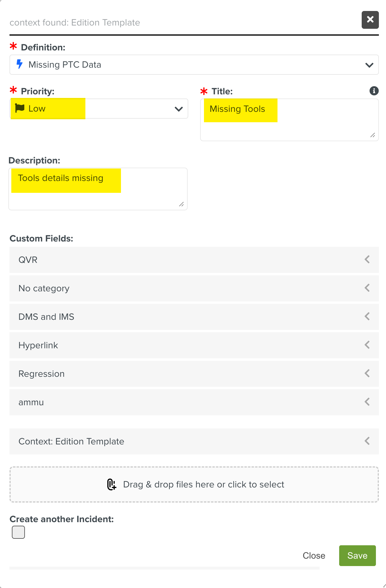This screenshot has width=386, height=588.
Task: Enable Create another Incident checkbox
Action: (18, 532)
